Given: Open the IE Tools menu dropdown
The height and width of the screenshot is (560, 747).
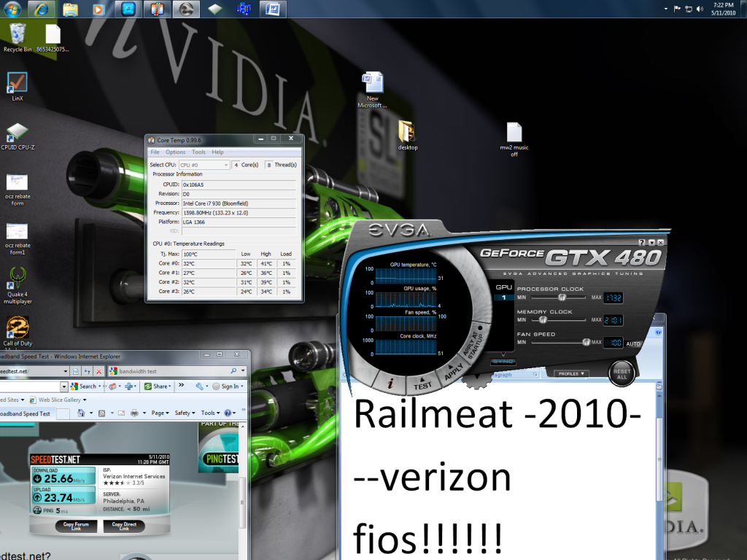Looking at the screenshot, I should coord(210,413).
